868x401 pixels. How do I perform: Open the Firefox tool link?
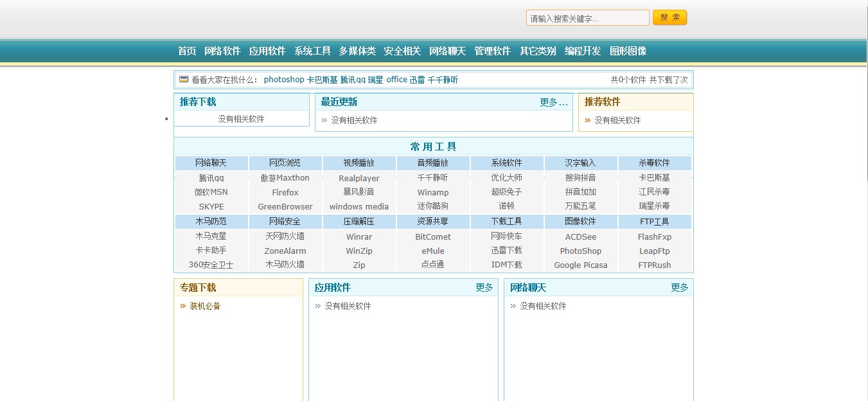(285, 192)
